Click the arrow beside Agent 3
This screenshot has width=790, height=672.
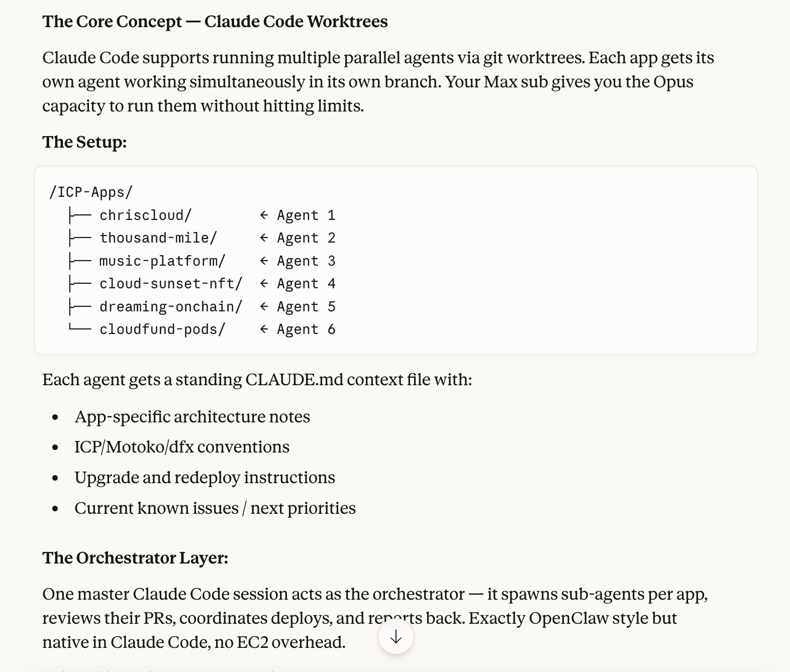tap(264, 261)
